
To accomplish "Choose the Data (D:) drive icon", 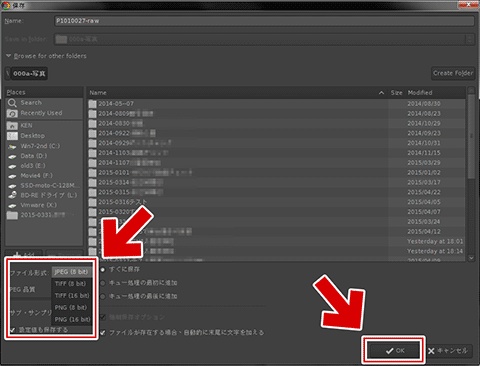I will point(12,156).
